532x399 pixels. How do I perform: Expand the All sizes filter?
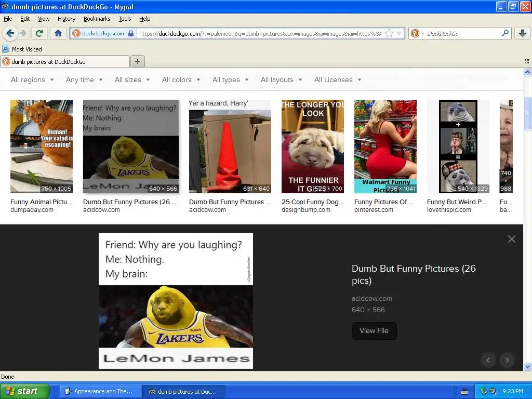(x=132, y=79)
